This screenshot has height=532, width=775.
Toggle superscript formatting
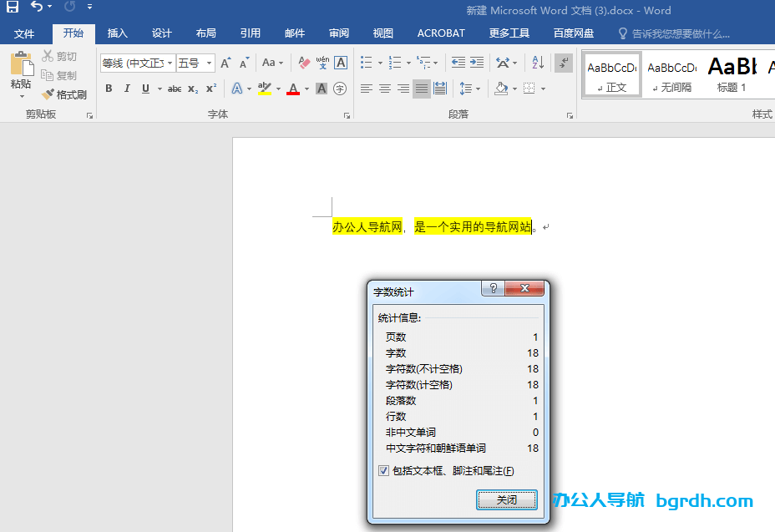tap(211, 89)
